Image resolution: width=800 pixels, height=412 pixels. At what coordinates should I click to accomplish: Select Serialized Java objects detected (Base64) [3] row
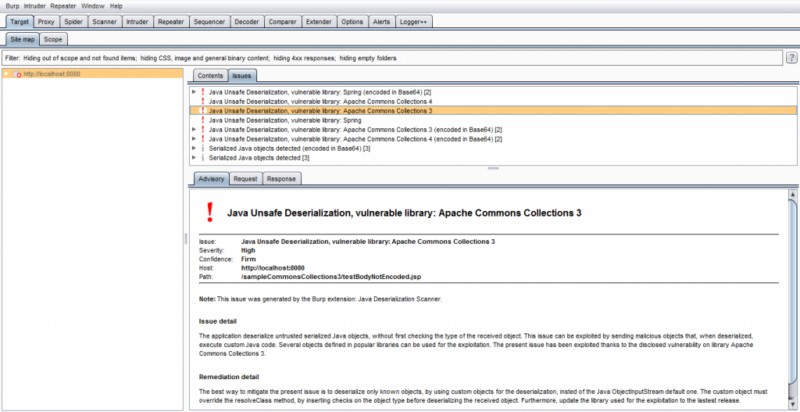[x=493, y=148]
